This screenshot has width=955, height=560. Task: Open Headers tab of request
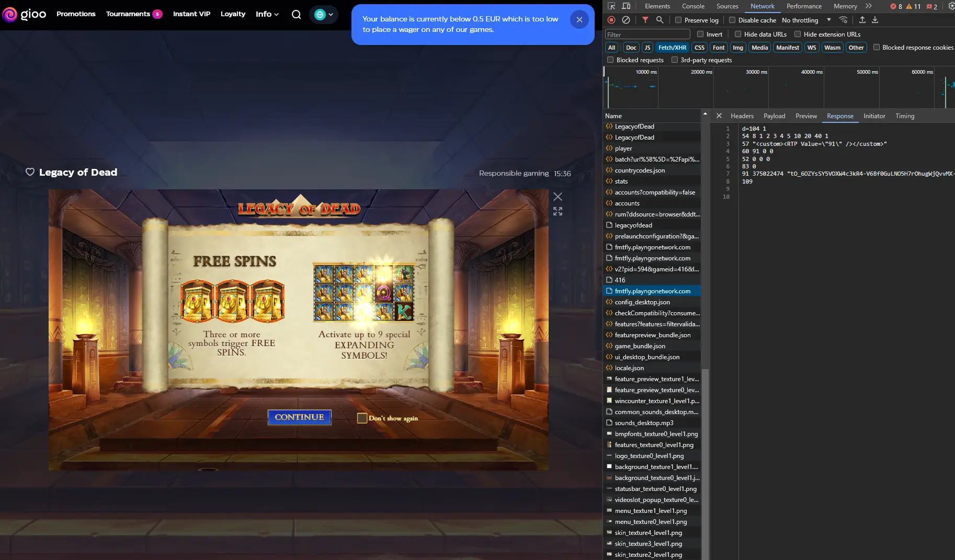point(742,116)
